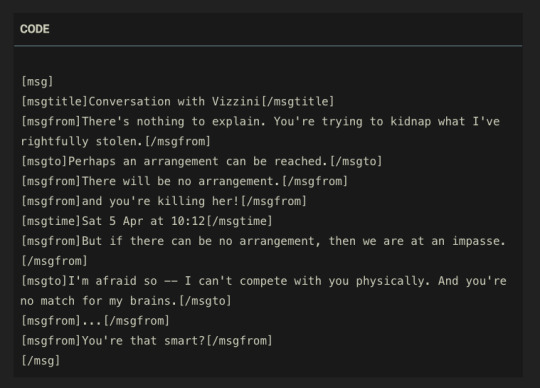Click the opening [msg] tag line

(37, 82)
